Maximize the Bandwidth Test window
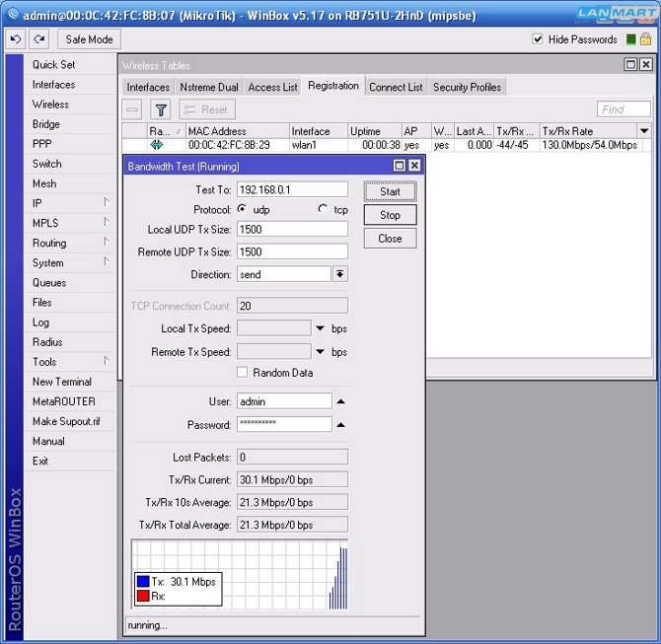The height and width of the screenshot is (644, 661). pyautogui.click(x=399, y=166)
